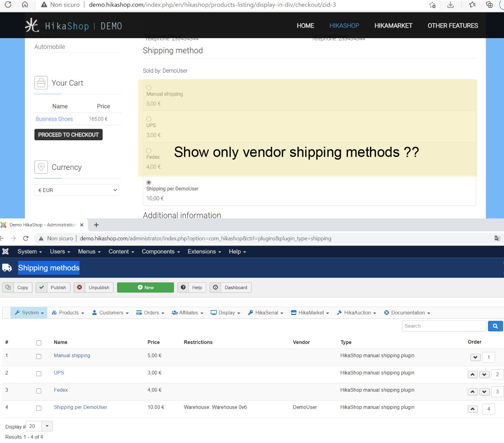
Task: Click the shipping truck icon in title bar
Action: tap(7, 268)
